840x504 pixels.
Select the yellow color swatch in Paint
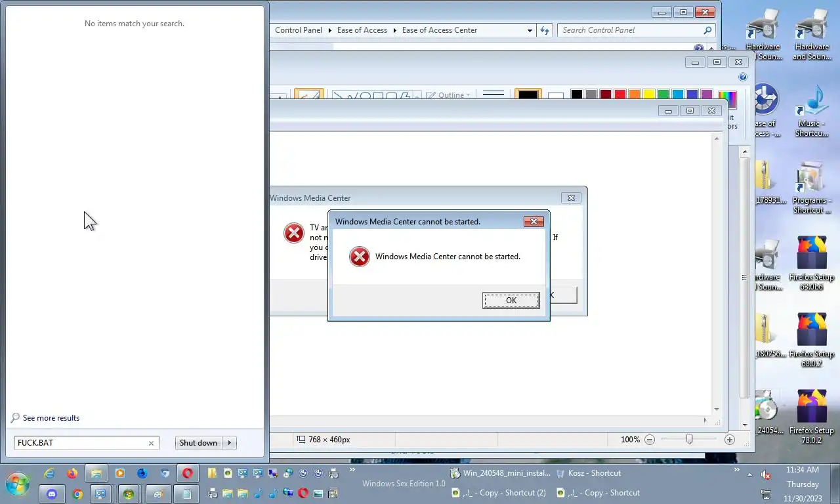click(648, 95)
